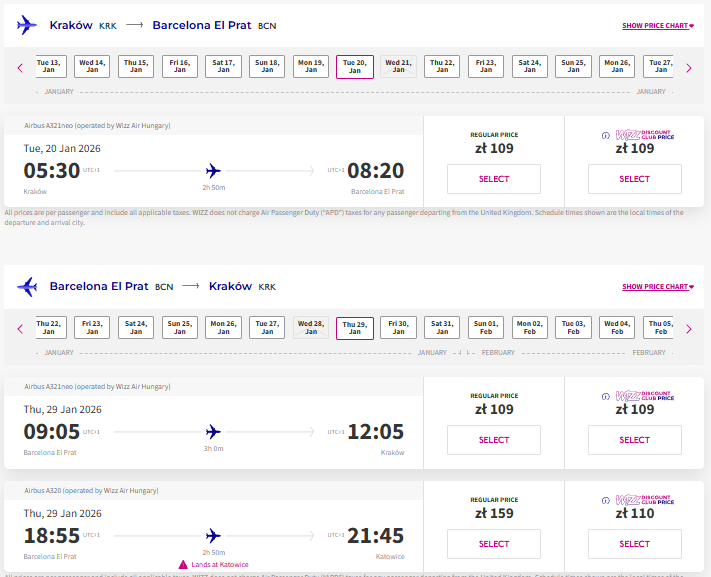Select Discount Club zł 110 price

point(634,544)
